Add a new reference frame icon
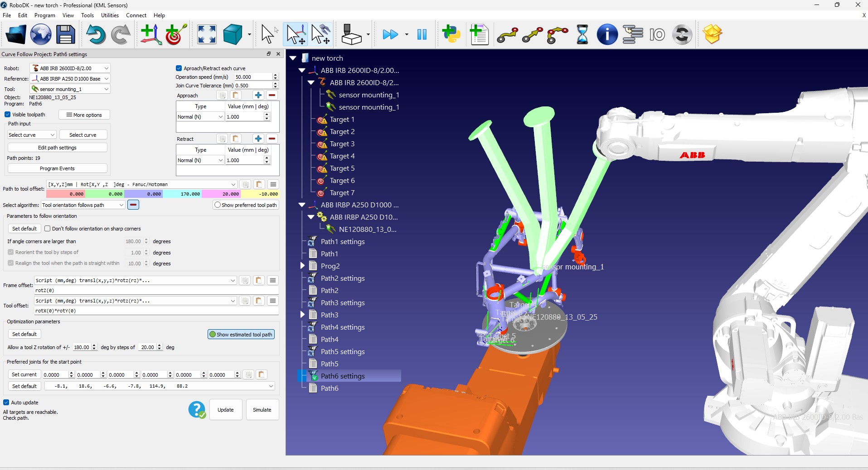The width and height of the screenshot is (868, 470). point(151,34)
